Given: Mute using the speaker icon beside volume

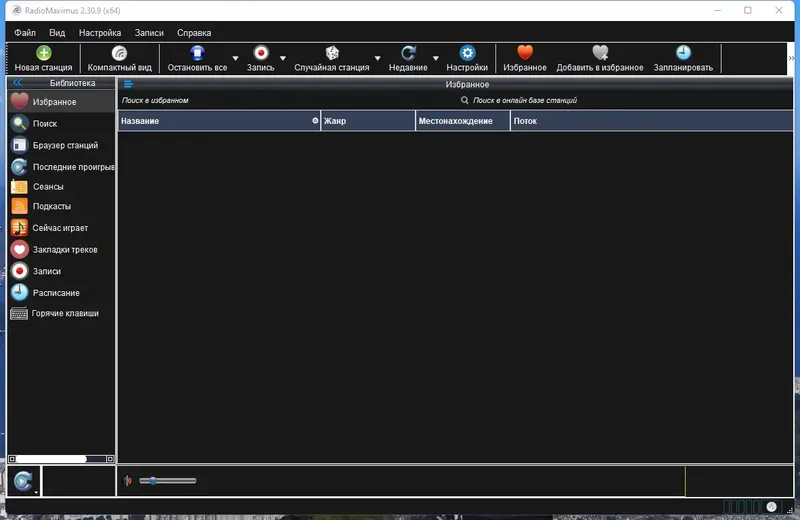Looking at the screenshot, I should tap(128, 481).
